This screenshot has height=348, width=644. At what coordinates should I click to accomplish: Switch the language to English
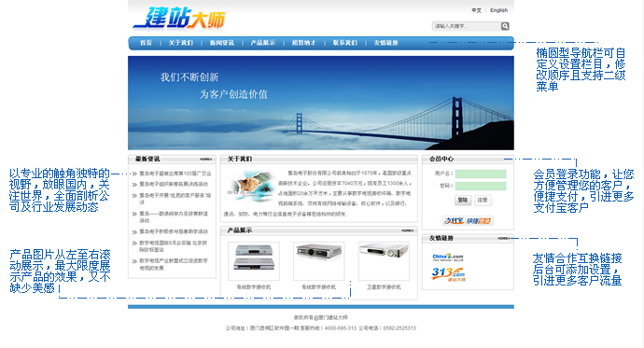tap(498, 10)
